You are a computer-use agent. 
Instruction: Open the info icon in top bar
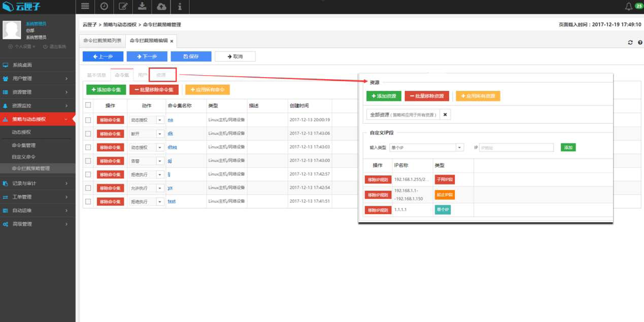180,7
